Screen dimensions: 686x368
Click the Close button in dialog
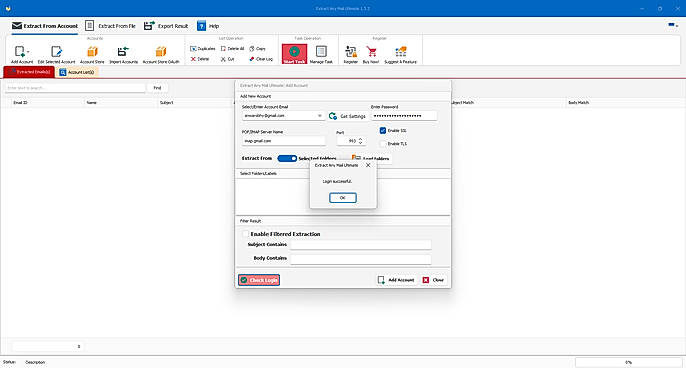tap(433, 280)
